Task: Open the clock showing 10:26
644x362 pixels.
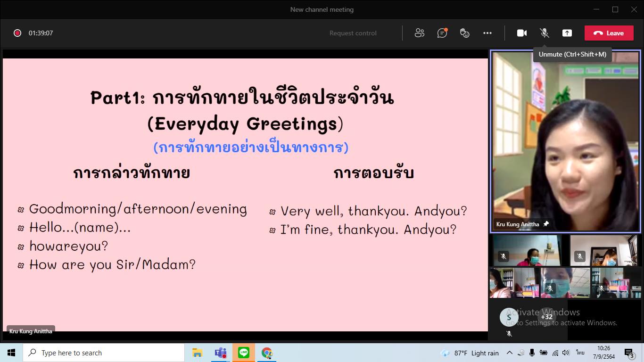Action: tap(603, 353)
